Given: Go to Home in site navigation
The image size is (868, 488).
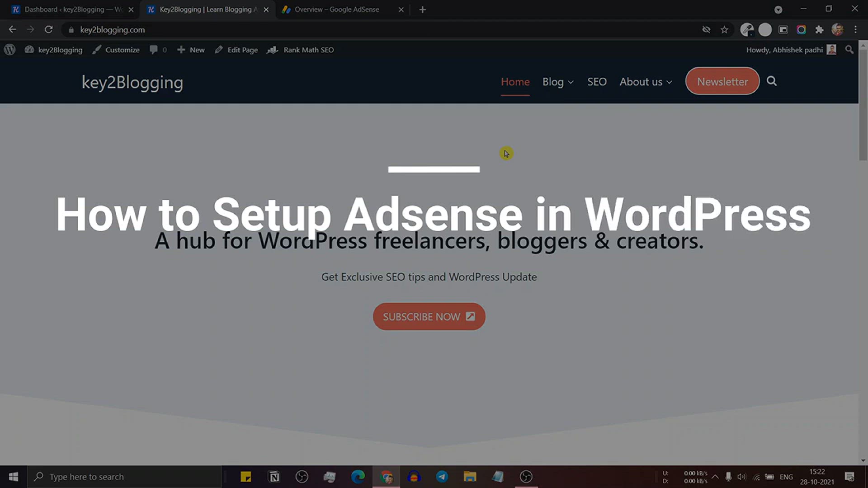Looking at the screenshot, I should tap(515, 82).
